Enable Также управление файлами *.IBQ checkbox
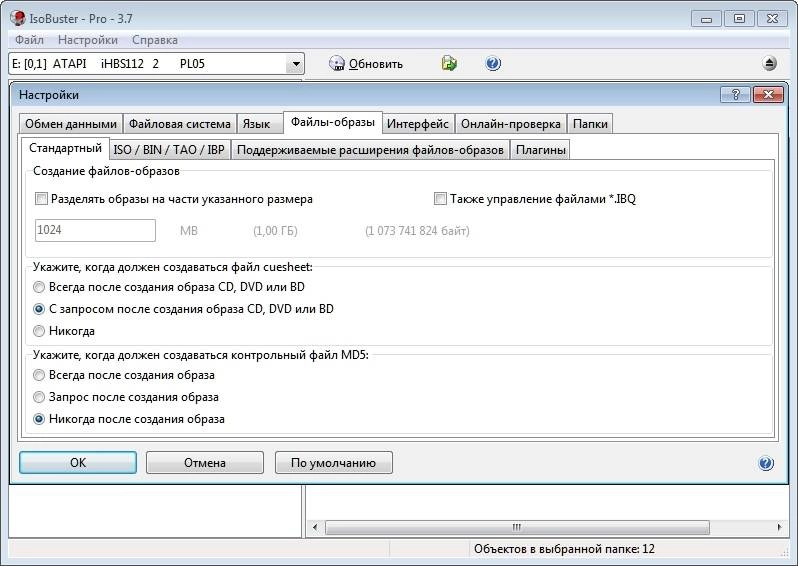Screen dimensions: 798x566 (x=440, y=199)
